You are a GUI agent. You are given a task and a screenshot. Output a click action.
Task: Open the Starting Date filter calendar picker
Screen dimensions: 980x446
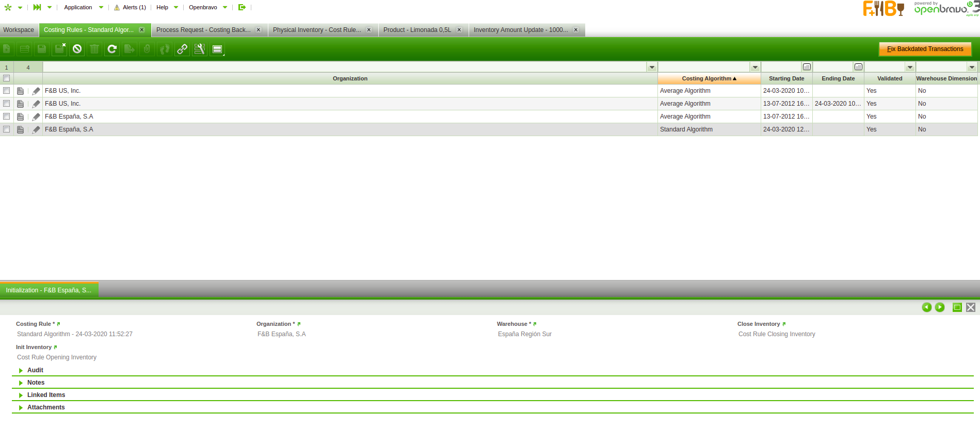click(807, 67)
